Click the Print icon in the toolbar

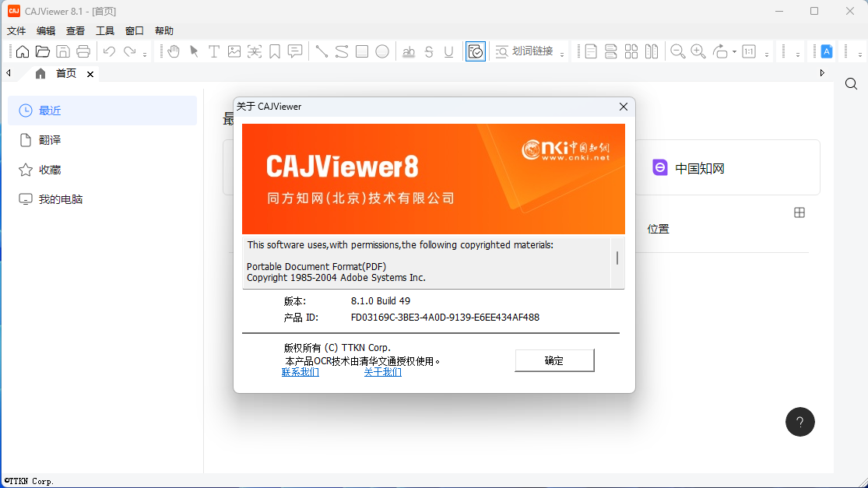83,51
